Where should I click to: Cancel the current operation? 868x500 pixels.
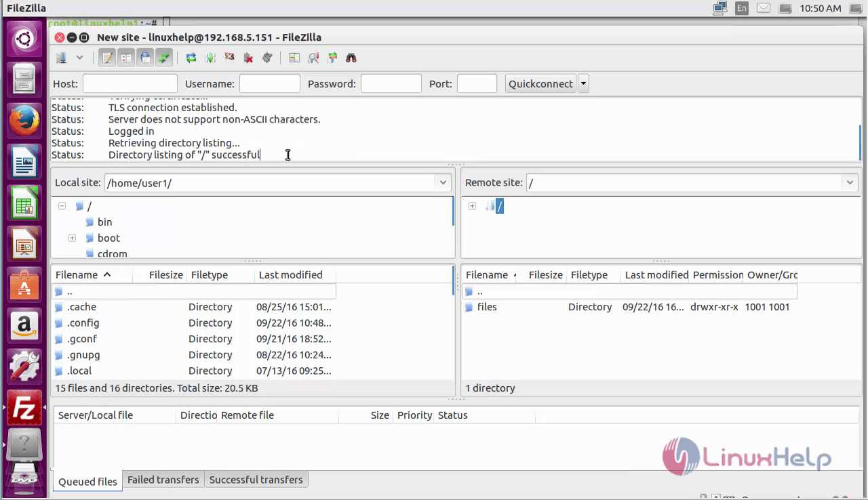click(x=229, y=58)
